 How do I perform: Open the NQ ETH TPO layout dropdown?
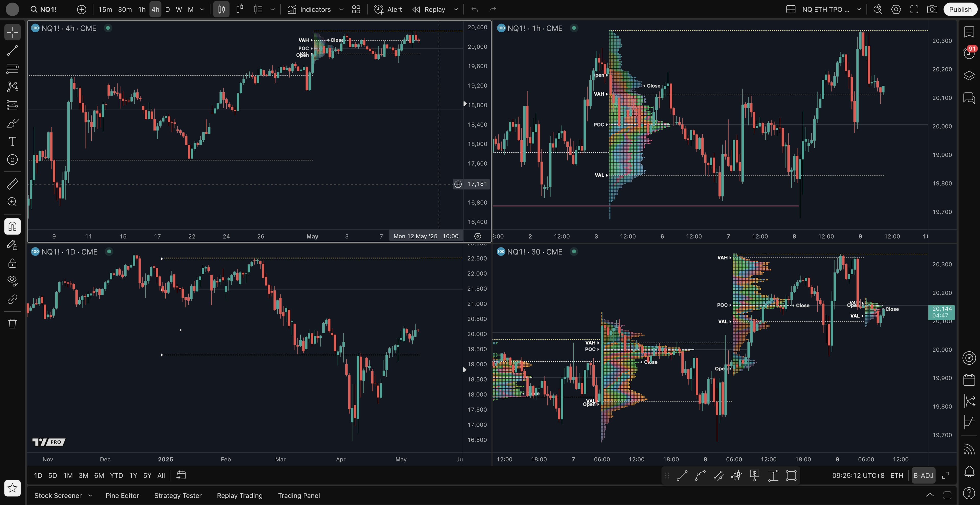(x=859, y=9)
